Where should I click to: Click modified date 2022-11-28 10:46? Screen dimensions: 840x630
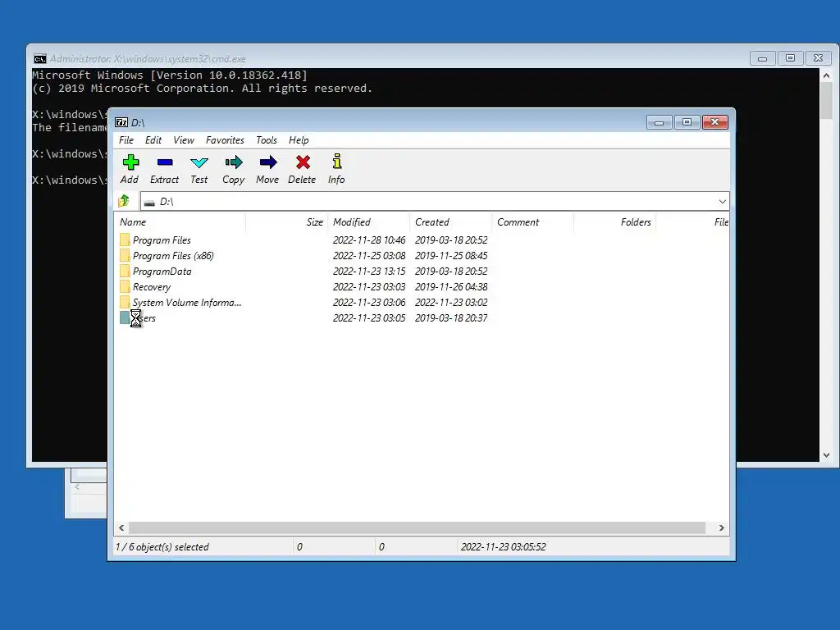click(x=369, y=240)
